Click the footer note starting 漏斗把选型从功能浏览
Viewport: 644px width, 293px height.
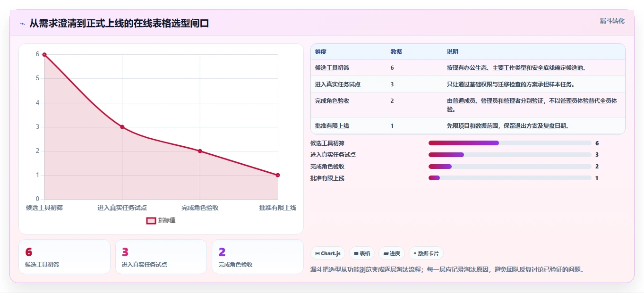447,270
